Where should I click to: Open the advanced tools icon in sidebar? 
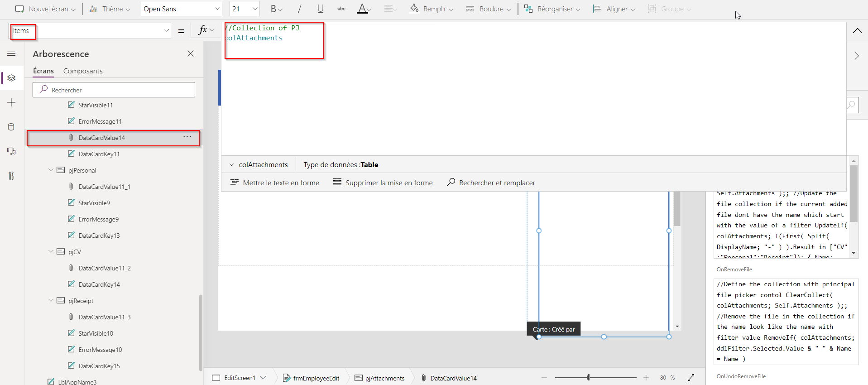click(x=12, y=176)
